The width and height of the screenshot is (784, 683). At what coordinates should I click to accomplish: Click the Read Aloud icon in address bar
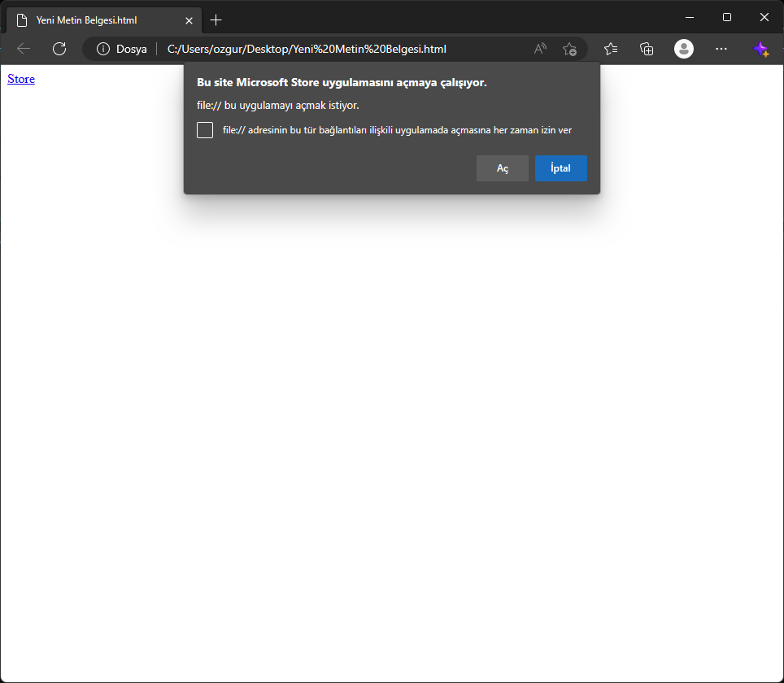[540, 49]
